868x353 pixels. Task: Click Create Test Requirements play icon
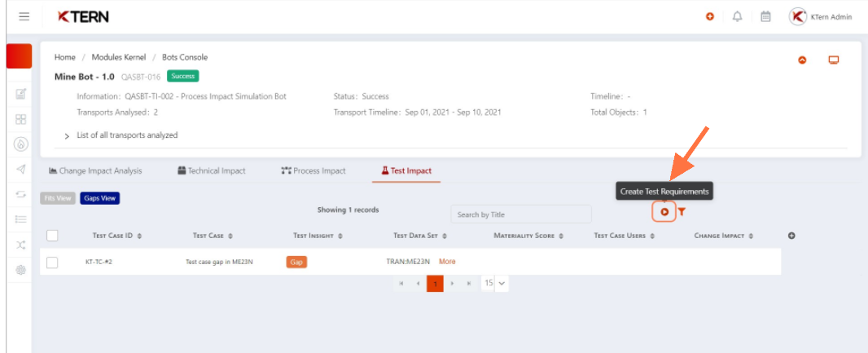(x=664, y=212)
